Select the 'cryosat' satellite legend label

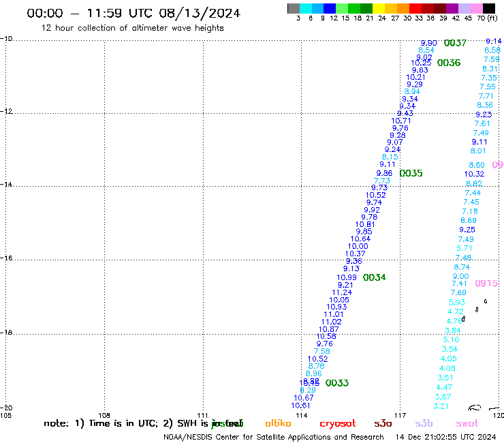tap(338, 424)
